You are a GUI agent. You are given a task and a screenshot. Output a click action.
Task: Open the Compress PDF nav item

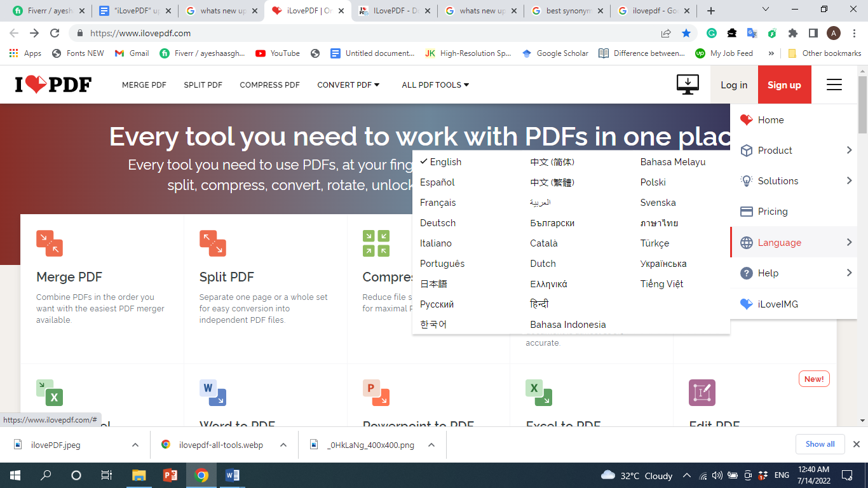click(x=269, y=85)
